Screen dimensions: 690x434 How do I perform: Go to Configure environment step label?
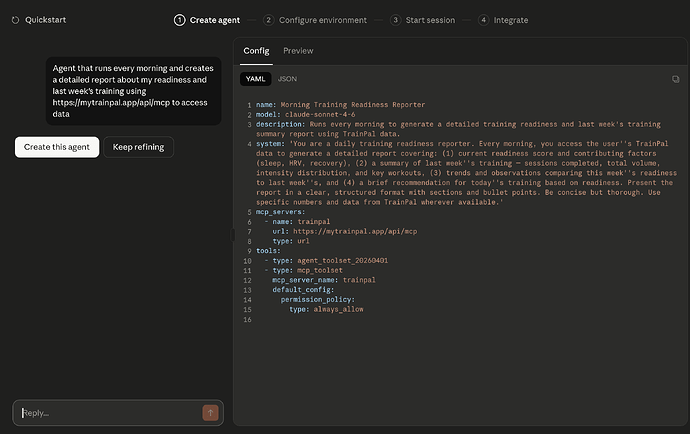point(323,20)
